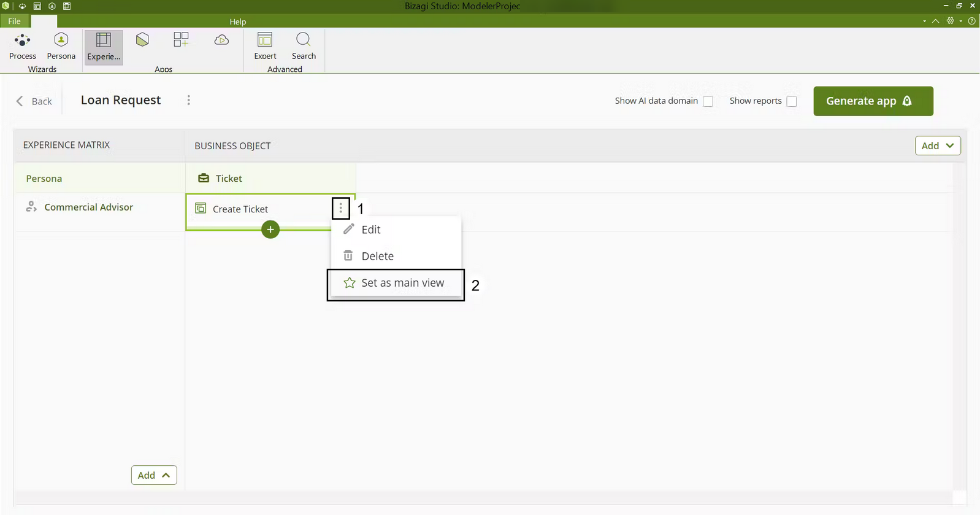This screenshot has height=515, width=980.
Task: Click Generate app button
Action: (873, 101)
